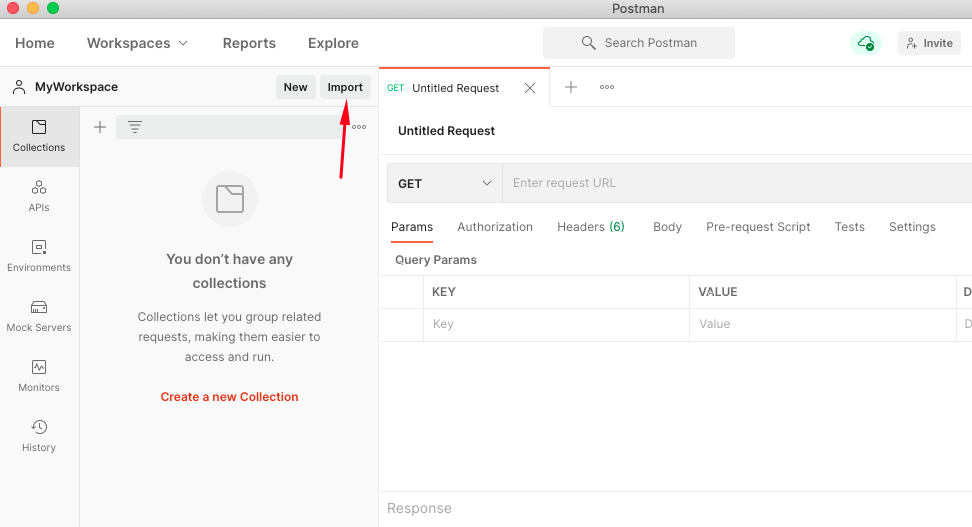Close the Untitled Request tab

pyautogui.click(x=530, y=88)
